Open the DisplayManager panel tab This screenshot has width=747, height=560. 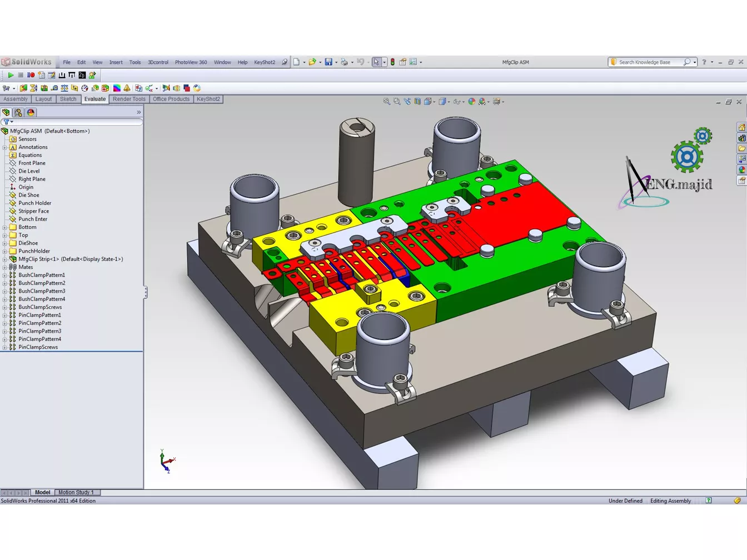point(31,112)
